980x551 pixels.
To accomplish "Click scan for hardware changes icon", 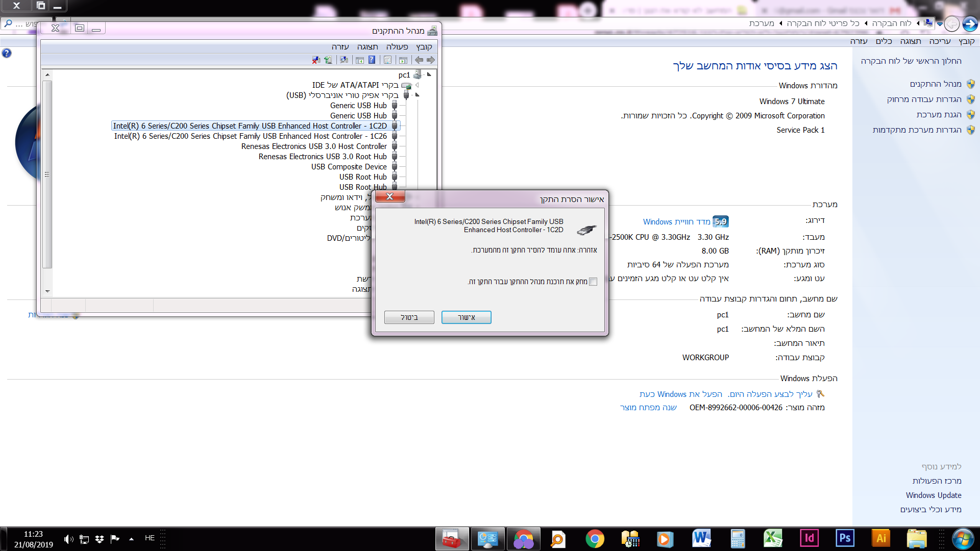I will tap(344, 60).
